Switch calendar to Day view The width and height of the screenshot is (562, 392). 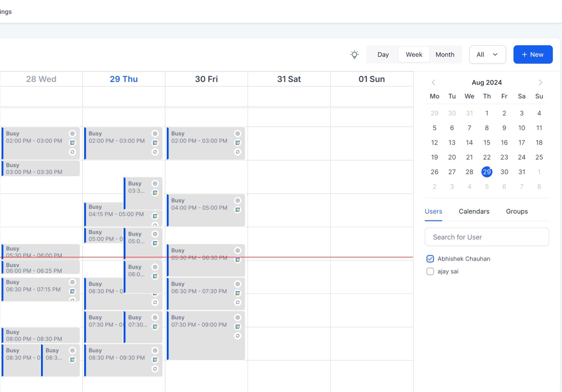383,54
